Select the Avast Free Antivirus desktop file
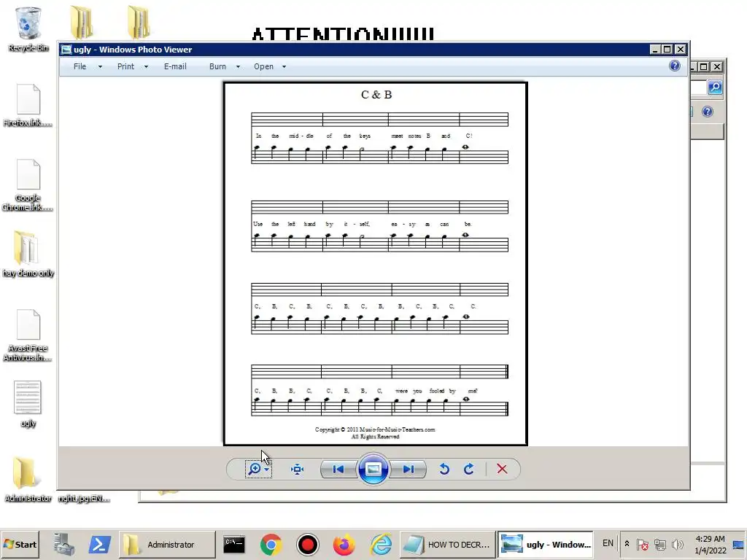 [x=28, y=335]
